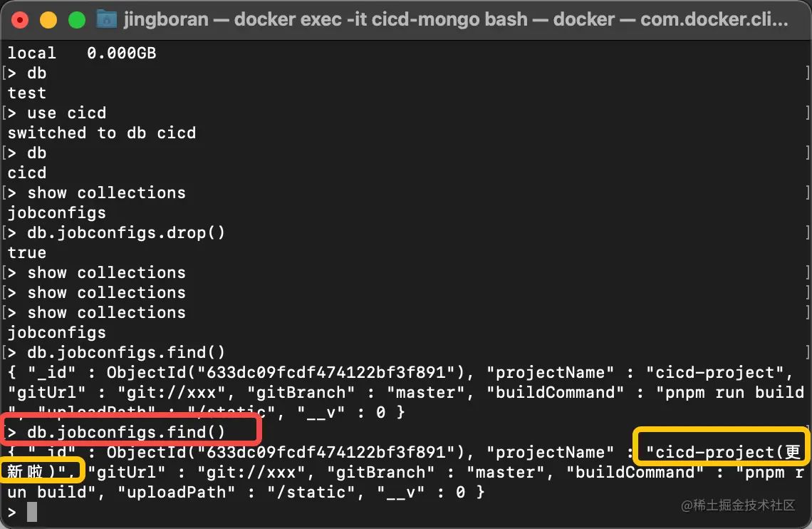Viewport: 812px width, 529px height.
Task: Click the cursor block at the last prompt
Action: 32,512
